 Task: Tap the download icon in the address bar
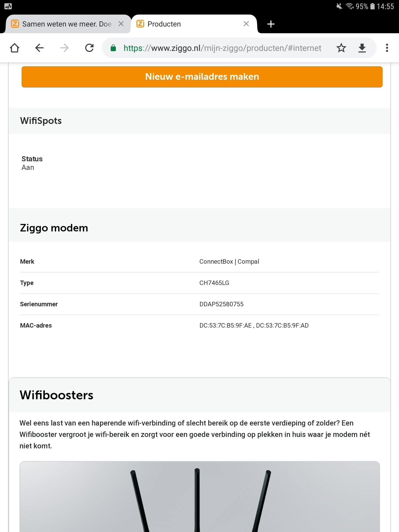(x=362, y=48)
